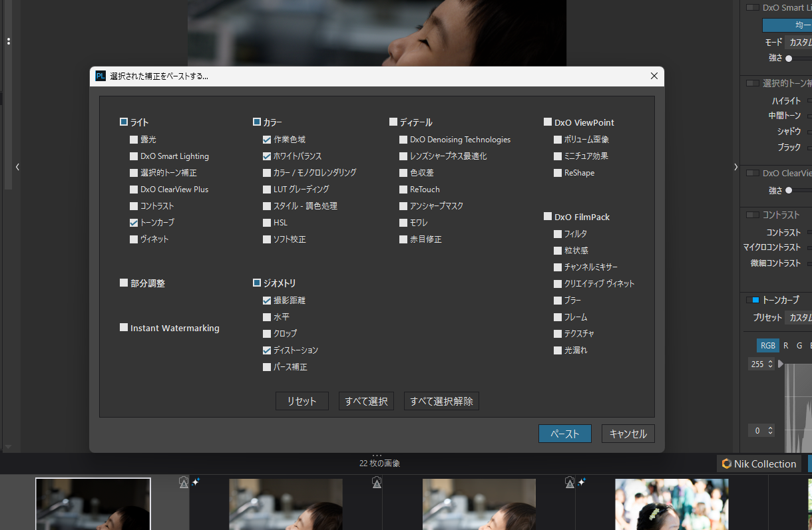812x530 pixels.
Task: Collapse the left panel with the arrow handle
Action: [17, 167]
